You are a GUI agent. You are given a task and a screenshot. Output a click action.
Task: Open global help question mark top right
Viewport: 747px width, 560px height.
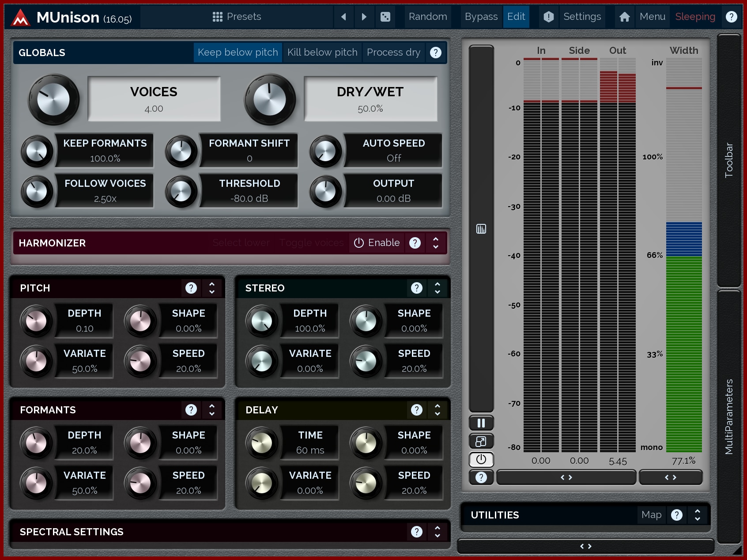731,17
